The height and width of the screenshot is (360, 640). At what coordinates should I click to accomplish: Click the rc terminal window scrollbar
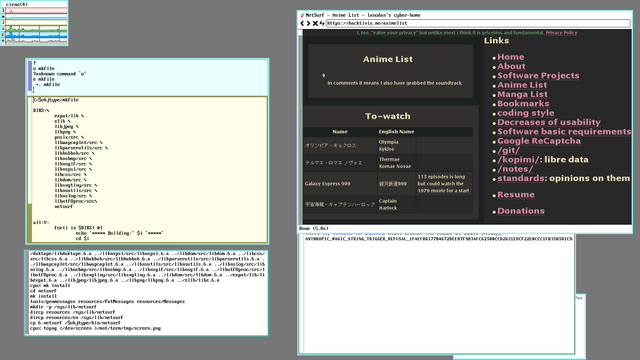[27, 292]
